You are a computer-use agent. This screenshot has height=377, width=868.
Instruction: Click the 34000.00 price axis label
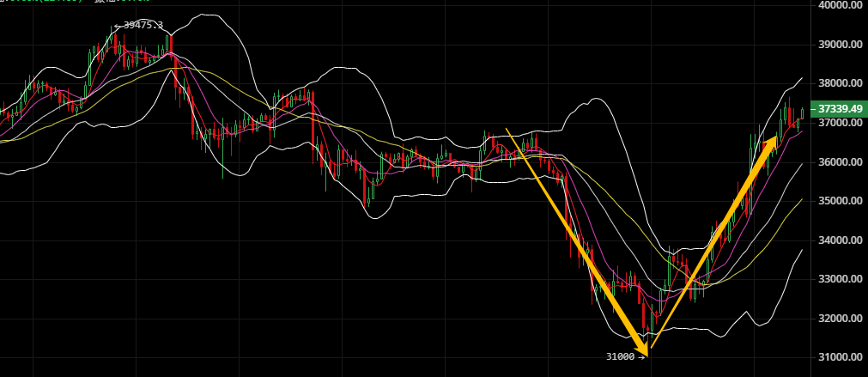tap(838, 240)
